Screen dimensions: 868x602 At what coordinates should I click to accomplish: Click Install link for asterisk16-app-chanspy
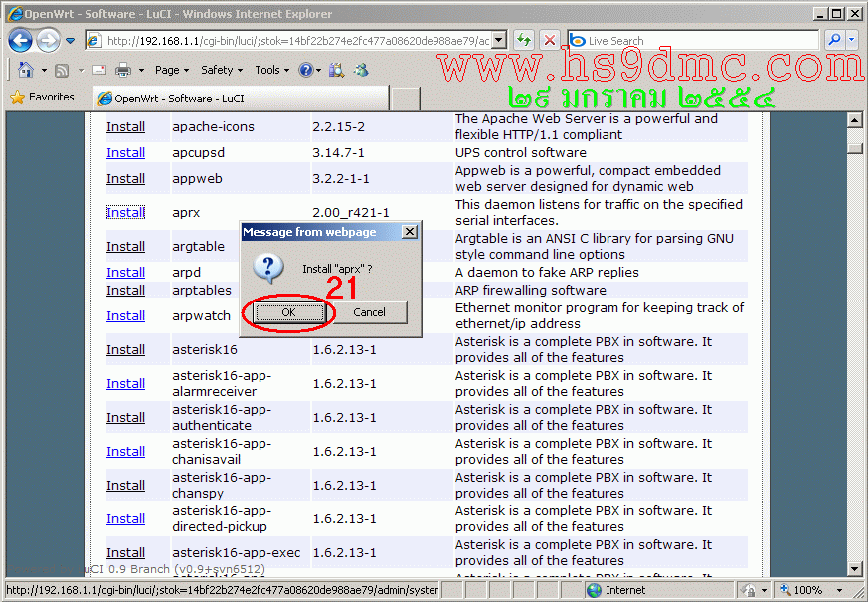pos(125,486)
